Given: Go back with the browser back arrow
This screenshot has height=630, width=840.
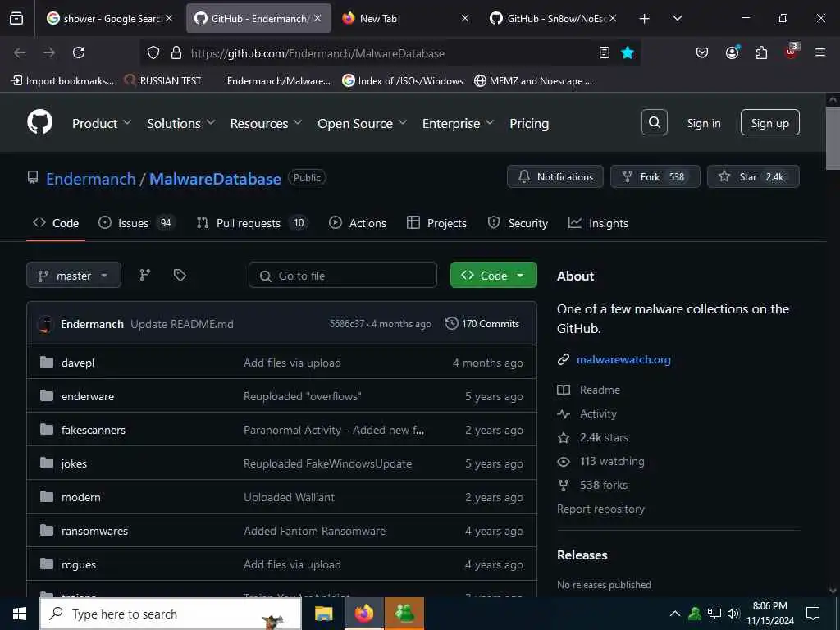Looking at the screenshot, I should [20, 52].
